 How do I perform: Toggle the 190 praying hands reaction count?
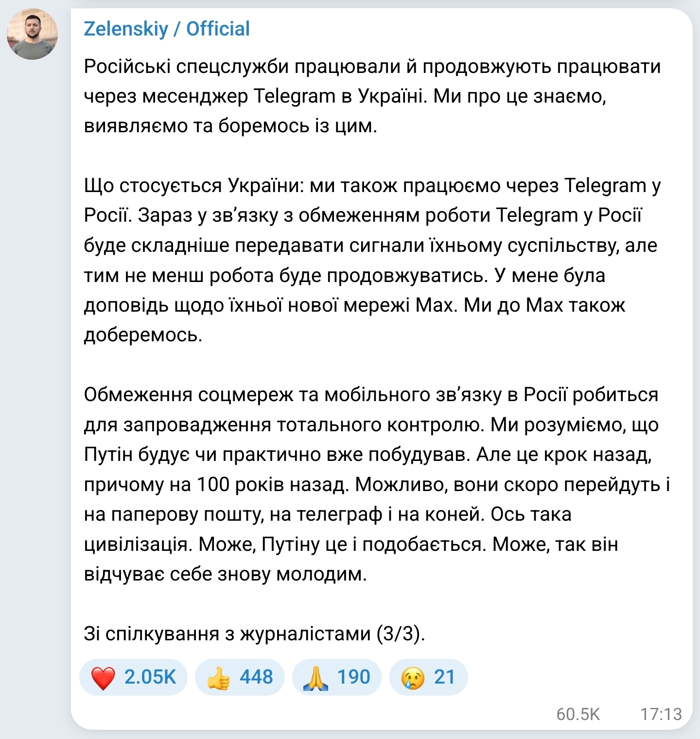coord(353,677)
